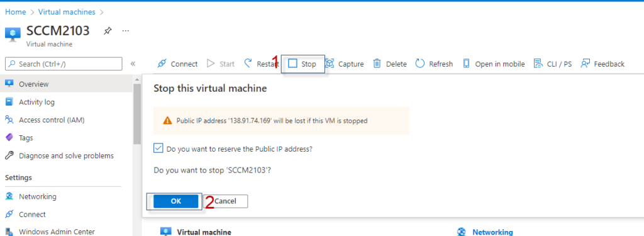Click Delete trash can toolbar button
The height and width of the screenshot is (236, 644).
(390, 64)
